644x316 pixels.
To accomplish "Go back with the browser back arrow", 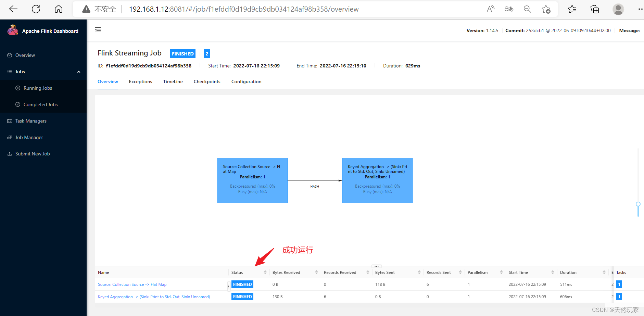I will [x=13, y=9].
